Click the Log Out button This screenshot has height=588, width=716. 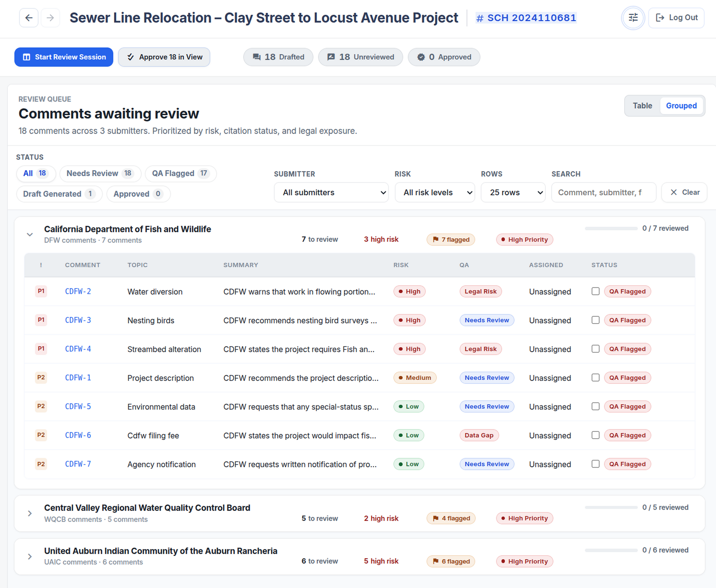(676, 18)
